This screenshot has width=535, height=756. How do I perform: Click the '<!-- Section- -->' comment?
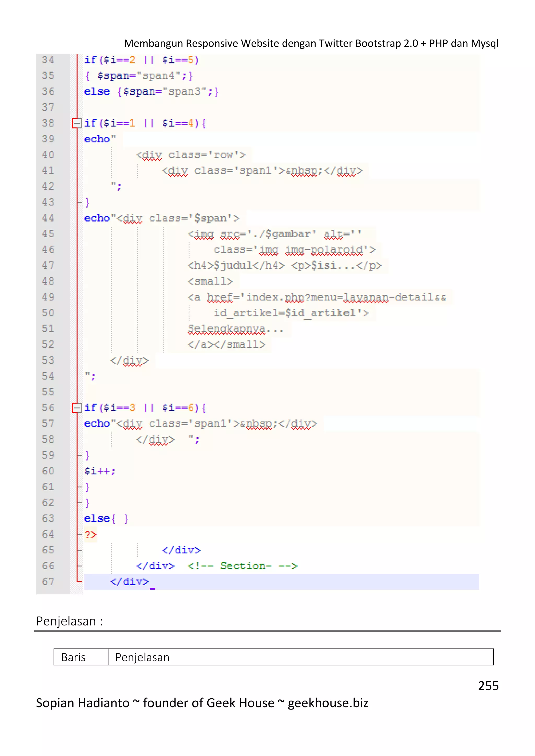pos(242,566)
